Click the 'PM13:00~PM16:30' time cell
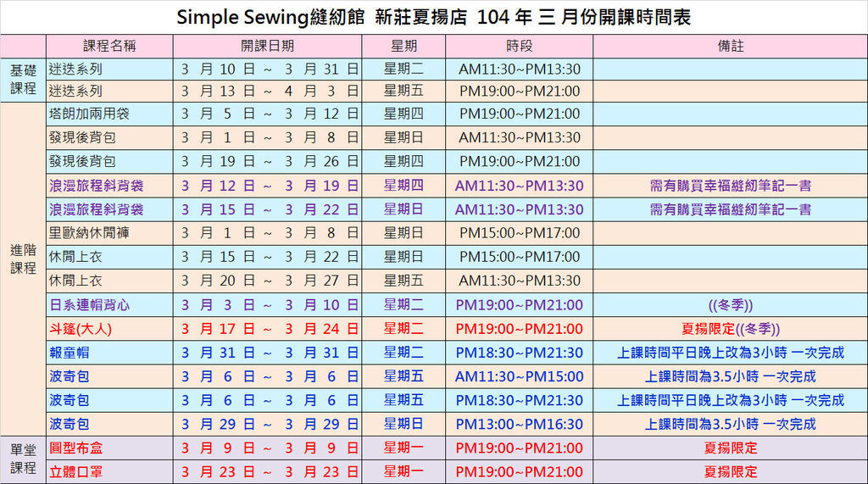 click(520, 424)
